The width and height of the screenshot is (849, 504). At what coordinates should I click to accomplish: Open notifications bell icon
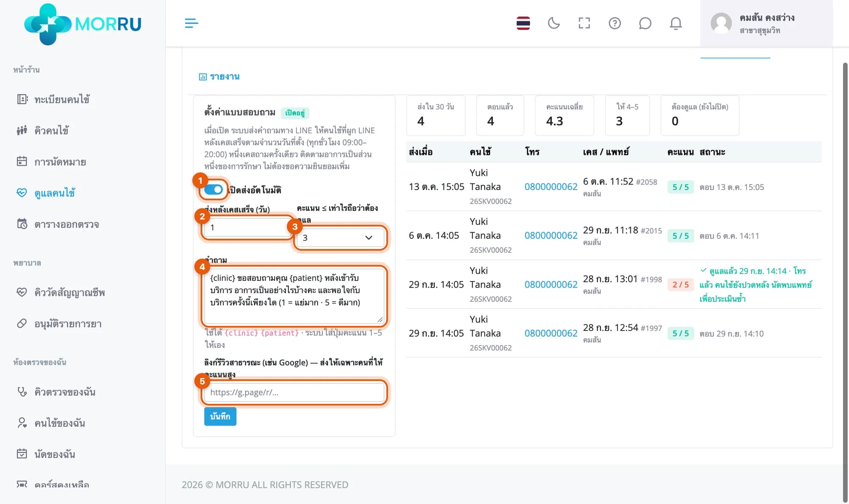[675, 23]
